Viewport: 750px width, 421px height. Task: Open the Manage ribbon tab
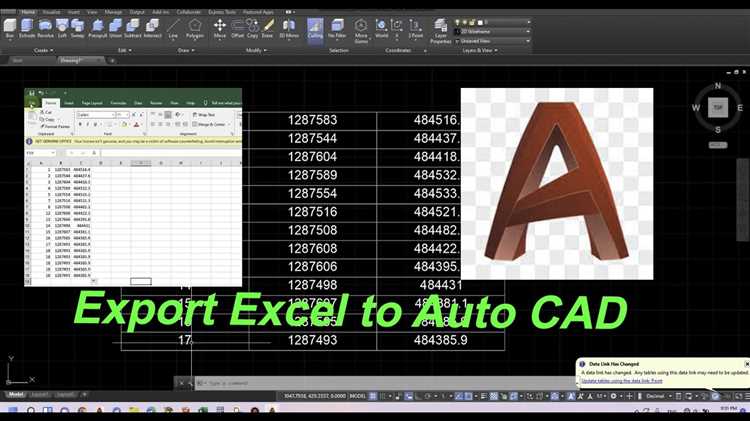click(113, 12)
